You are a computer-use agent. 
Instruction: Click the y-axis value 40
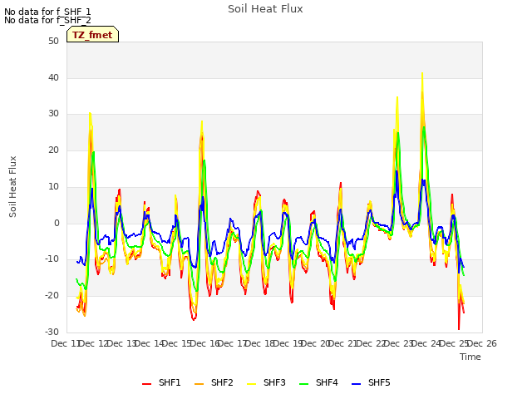click(53, 77)
